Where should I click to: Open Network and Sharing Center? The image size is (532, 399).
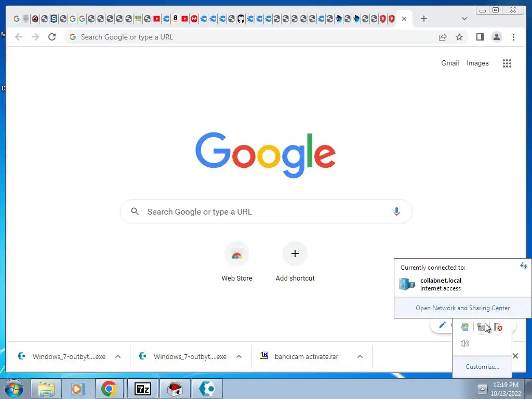tap(462, 308)
